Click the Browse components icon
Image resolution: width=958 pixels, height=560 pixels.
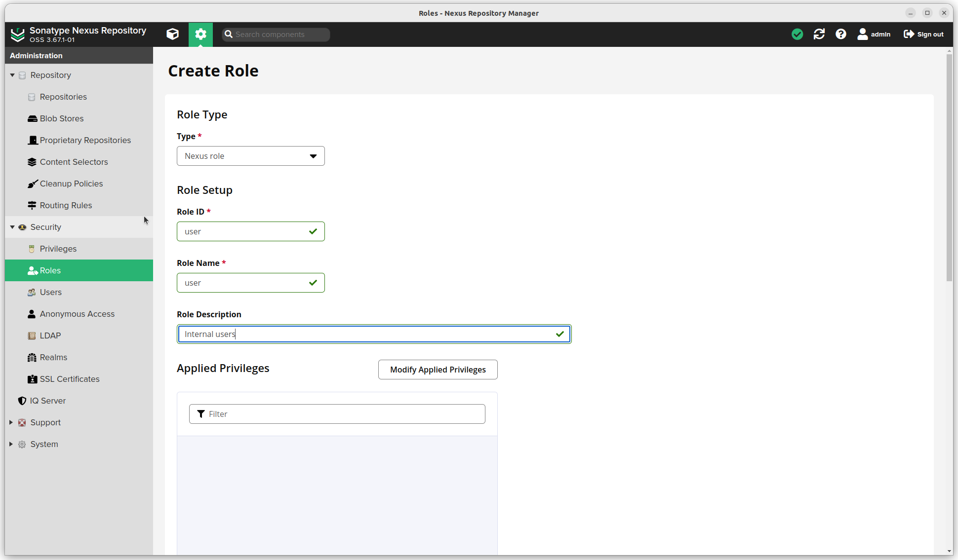coord(172,34)
